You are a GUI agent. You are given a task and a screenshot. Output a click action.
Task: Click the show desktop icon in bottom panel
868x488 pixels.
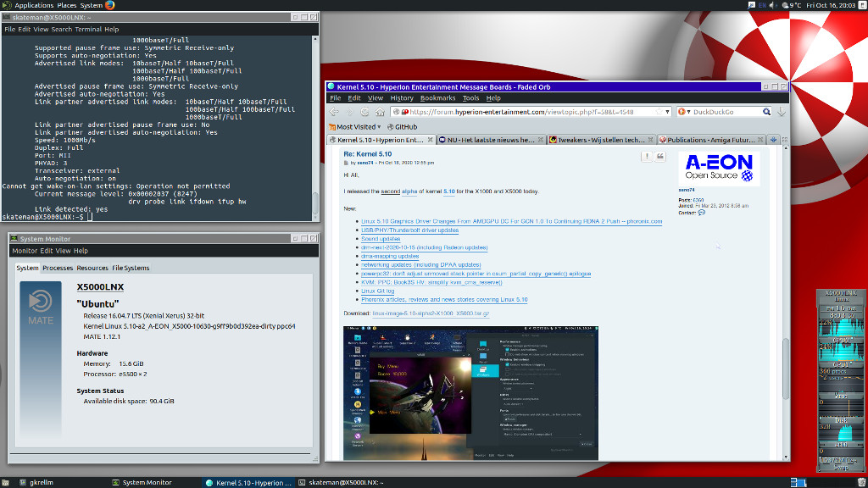tap(6, 482)
